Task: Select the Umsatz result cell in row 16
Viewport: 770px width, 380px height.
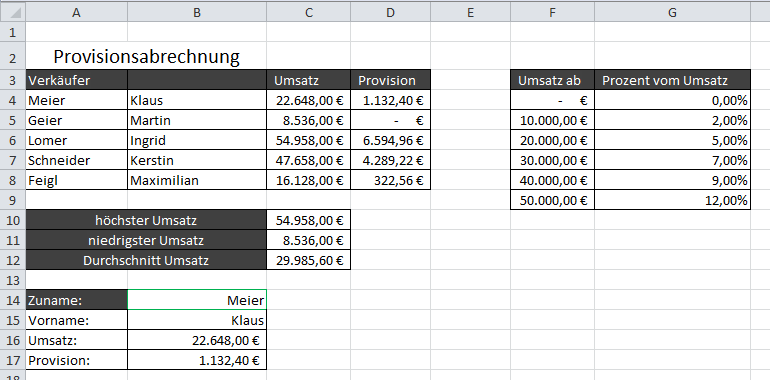Action: point(197,340)
